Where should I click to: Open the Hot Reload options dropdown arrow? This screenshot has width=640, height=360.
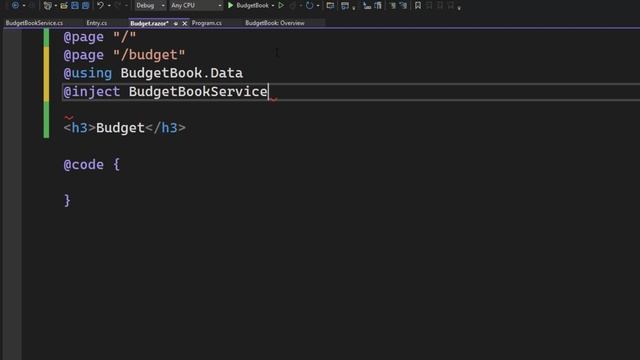click(x=318, y=6)
